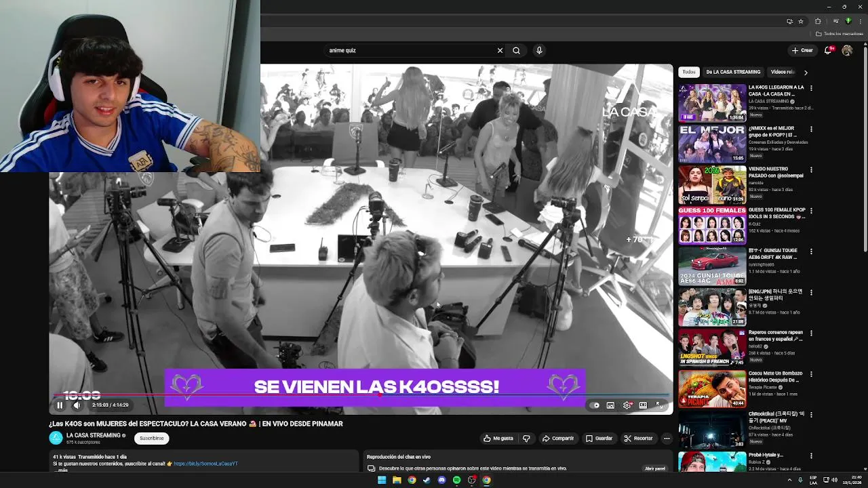Open Todos los marcadores folder

coord(839,34)
